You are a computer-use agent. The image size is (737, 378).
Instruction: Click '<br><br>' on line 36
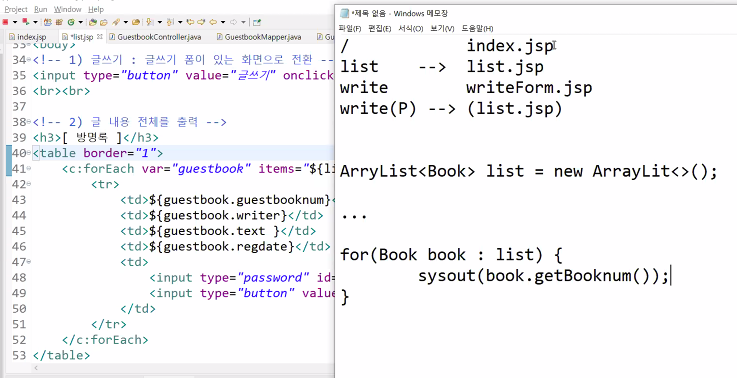click(61, 91)
